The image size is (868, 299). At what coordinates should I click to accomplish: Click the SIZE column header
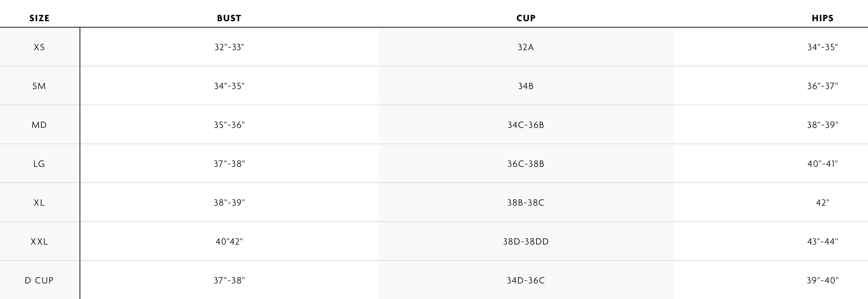(x=39, y=18)
